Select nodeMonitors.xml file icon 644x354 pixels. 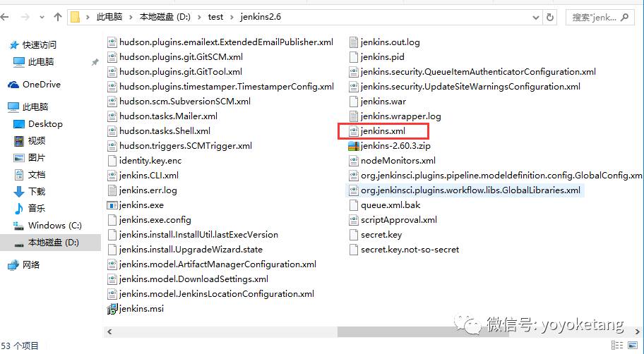point(354,161)
